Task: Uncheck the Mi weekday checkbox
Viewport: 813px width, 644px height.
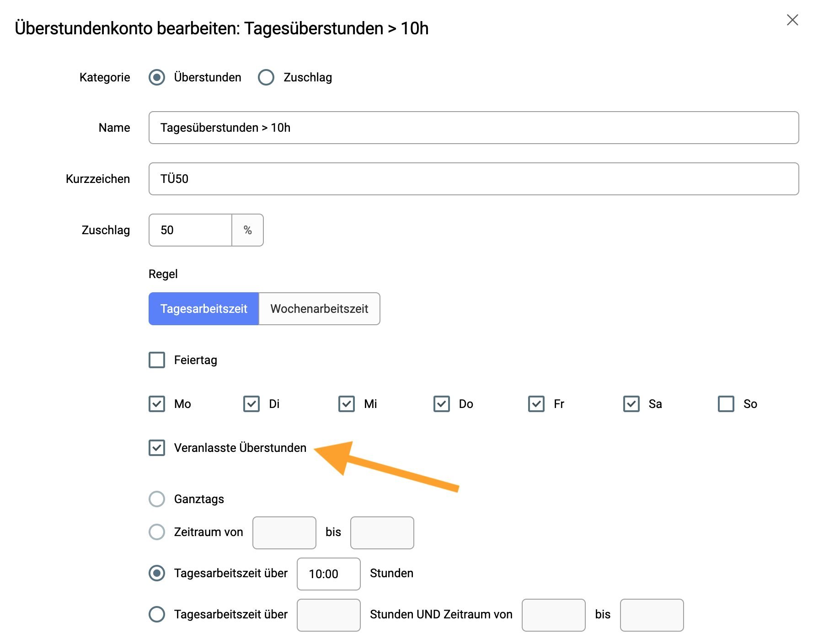Action: pos(347,404)
